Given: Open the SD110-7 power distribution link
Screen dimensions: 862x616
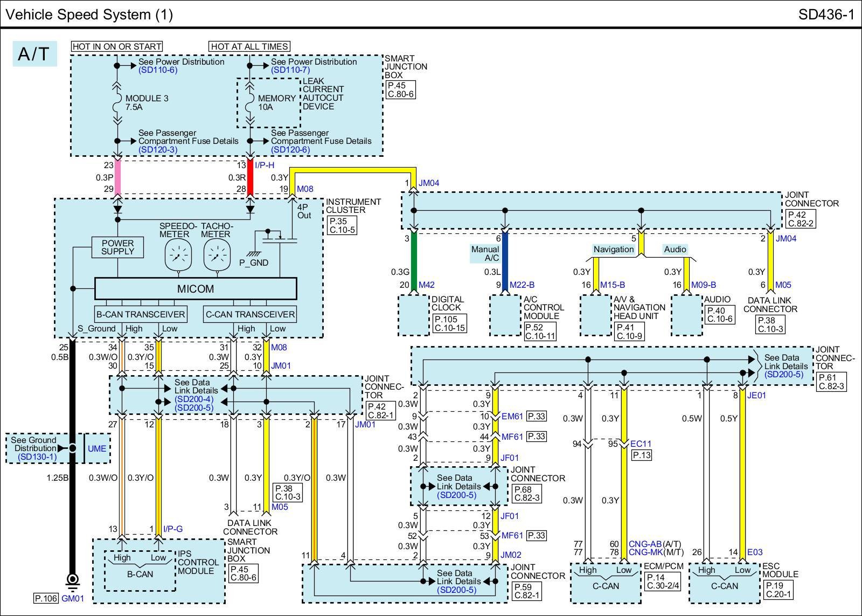Looking at the screenshot, I should (x=290, y=70).
